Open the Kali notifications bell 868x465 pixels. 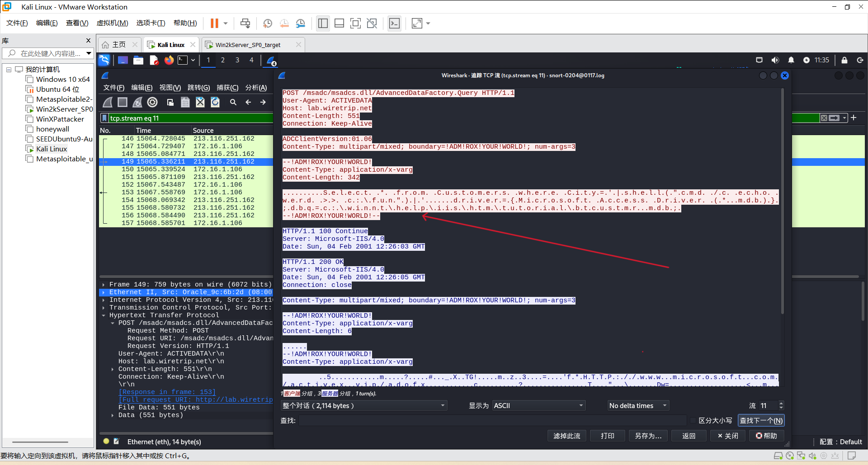click(791, 60)
